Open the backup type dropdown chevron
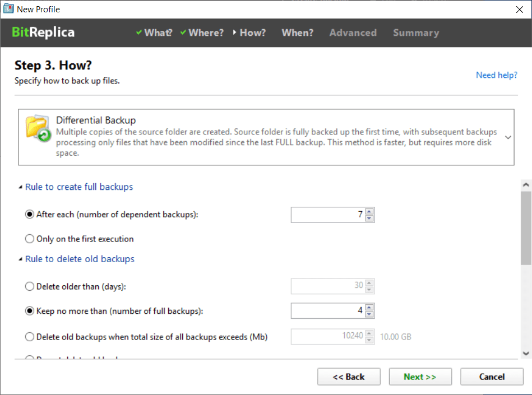The width and height of the screenshot is (532, 395). 508,137
